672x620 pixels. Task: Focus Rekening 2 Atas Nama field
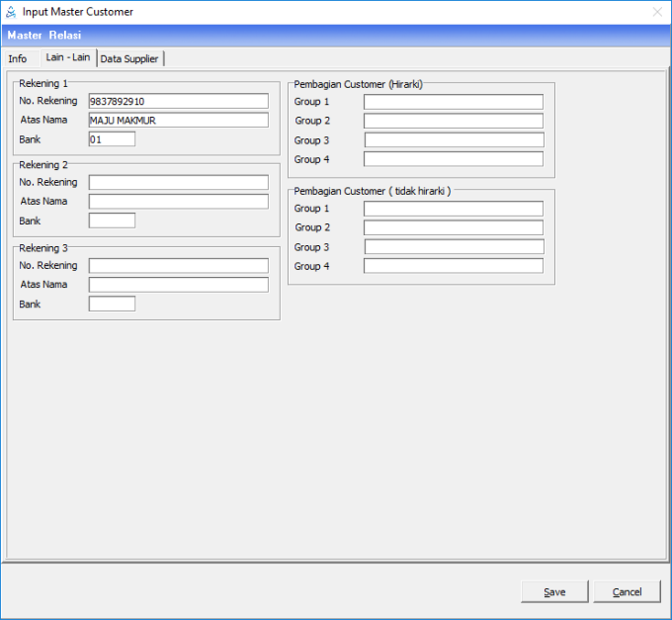pos(178,202)
